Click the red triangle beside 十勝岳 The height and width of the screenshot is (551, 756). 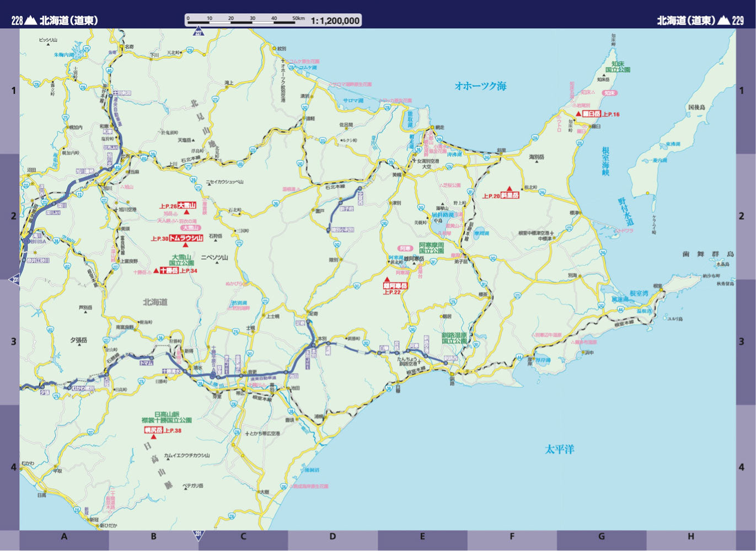[156, 271]
